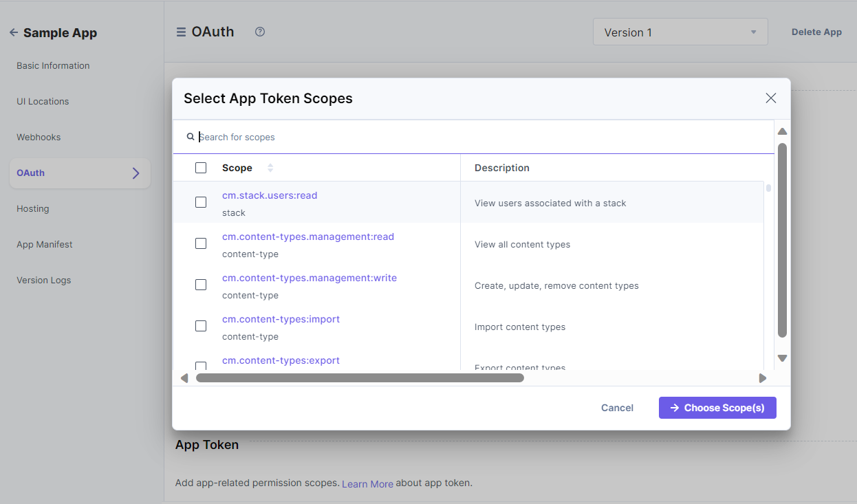Check the cm.stack.users:read scope
This screenshot has width=857, height=504.
201,202
